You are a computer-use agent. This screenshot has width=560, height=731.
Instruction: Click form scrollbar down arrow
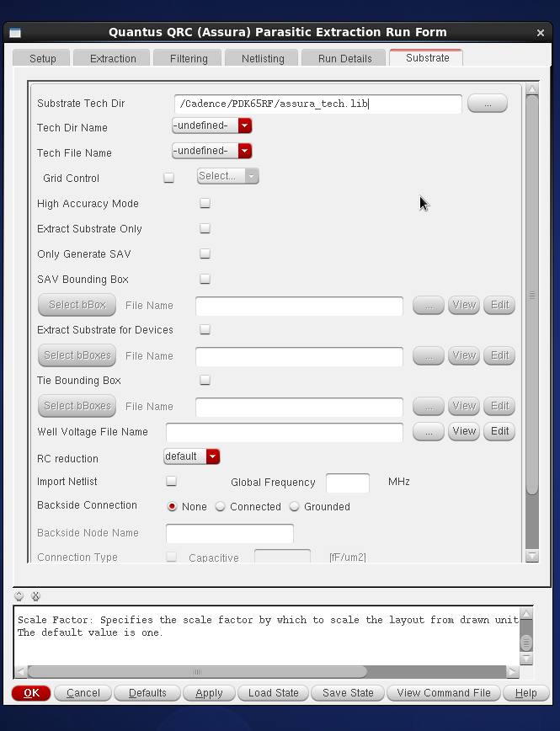(532, 556)
